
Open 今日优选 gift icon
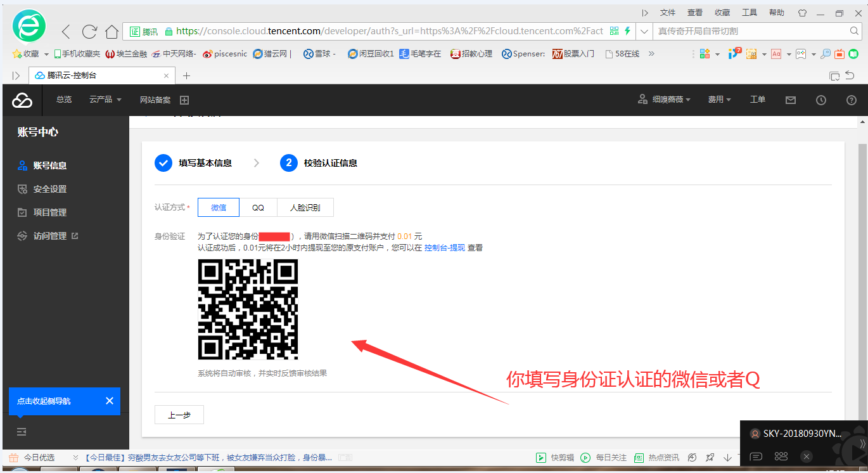coord(13,457)
